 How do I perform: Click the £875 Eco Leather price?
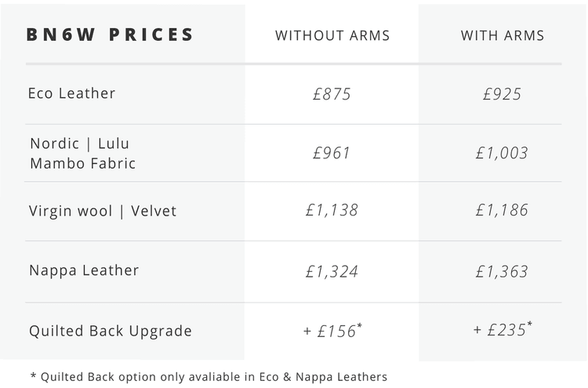pos(332,95)
